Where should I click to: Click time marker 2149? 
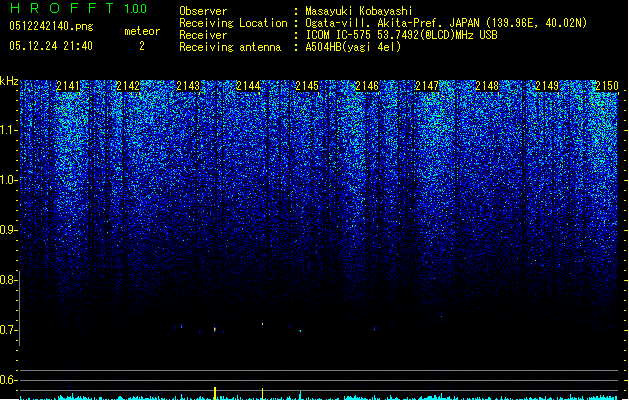click(547, 86)
